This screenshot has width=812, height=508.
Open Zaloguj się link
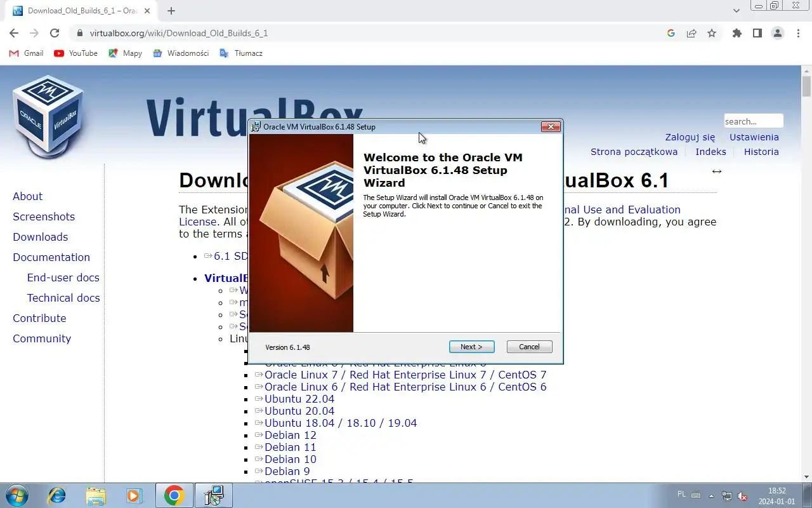click(x=690, y=137)
